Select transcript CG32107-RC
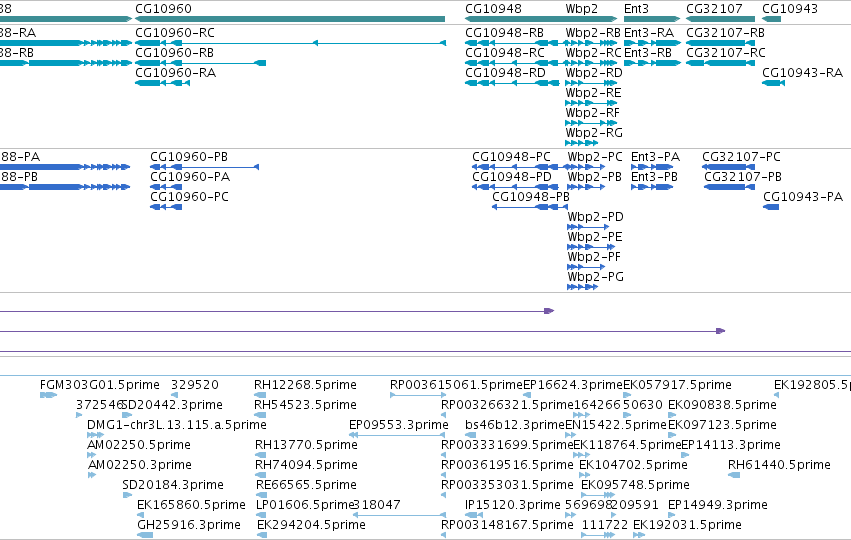 [x=726, y=53]
